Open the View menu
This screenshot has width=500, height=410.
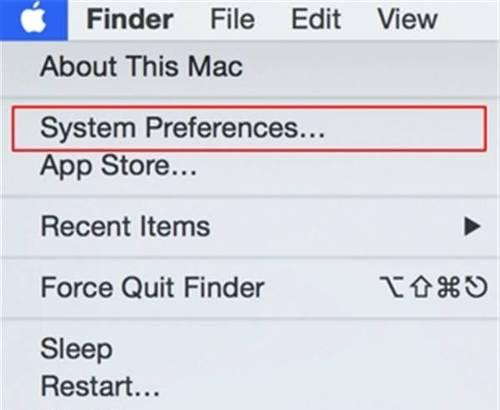coord(407,19)
